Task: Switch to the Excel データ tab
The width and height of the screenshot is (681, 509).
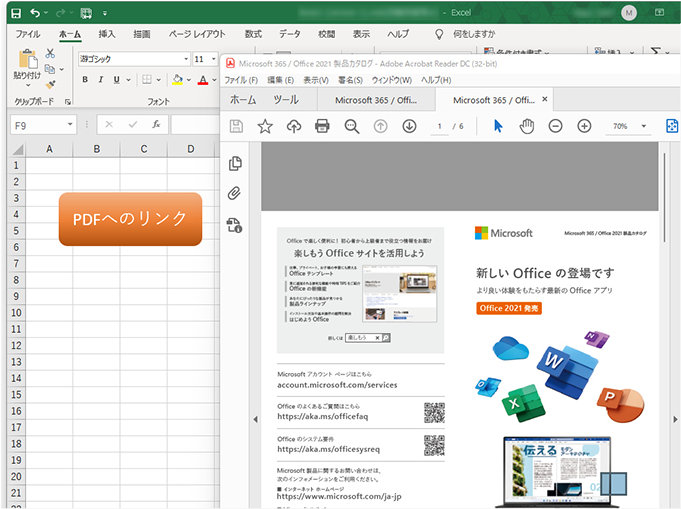Action: click(x=290, y=34)
